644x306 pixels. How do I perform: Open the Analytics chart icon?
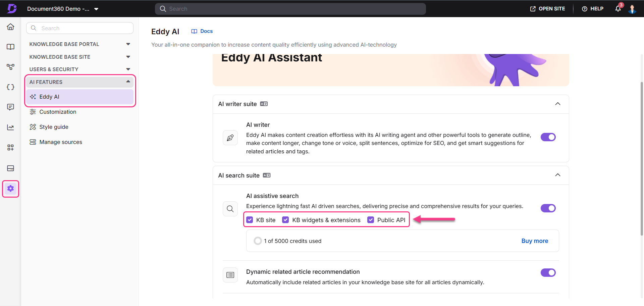(10, 127)
